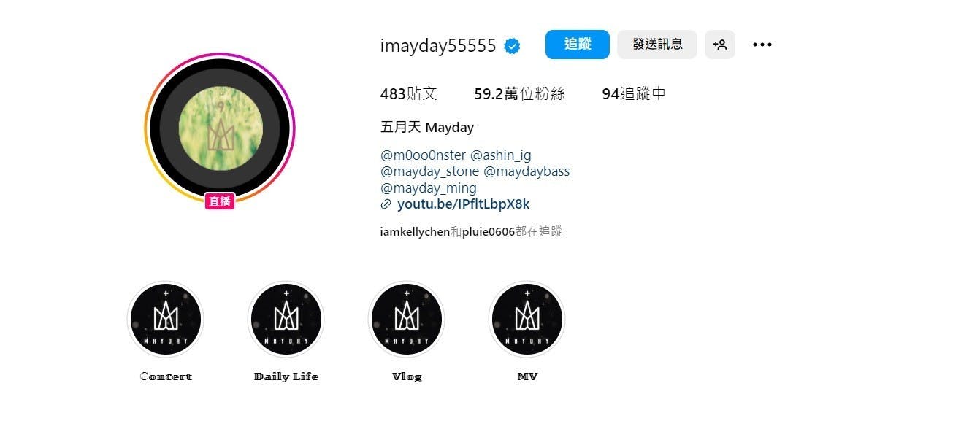Click the 發送訊息 message button

(657, 45)
